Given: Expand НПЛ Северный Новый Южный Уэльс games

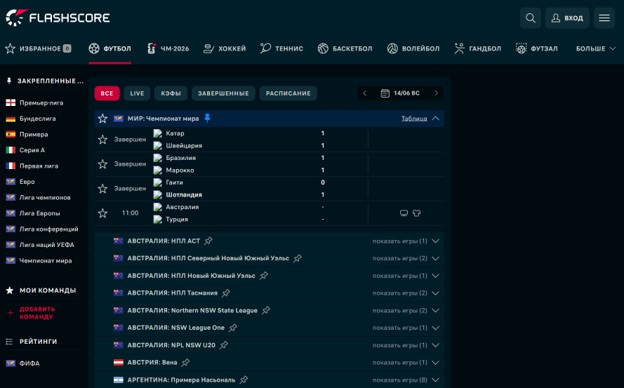Looking at the screenshot, I should pos(436,258).
